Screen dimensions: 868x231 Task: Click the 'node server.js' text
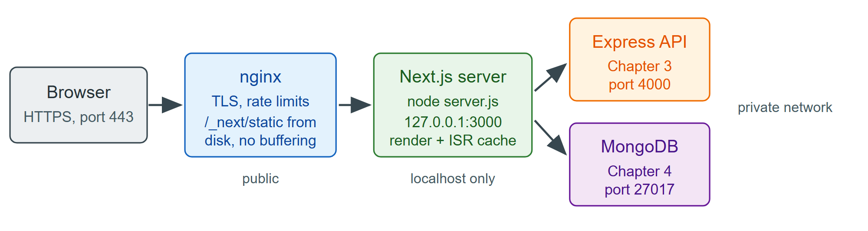[x=453, y=101]
